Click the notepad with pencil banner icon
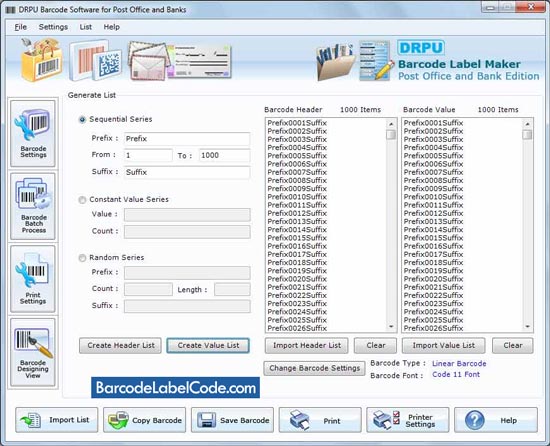Viewport: 550px width, 446px height. [x=376, y=60]
